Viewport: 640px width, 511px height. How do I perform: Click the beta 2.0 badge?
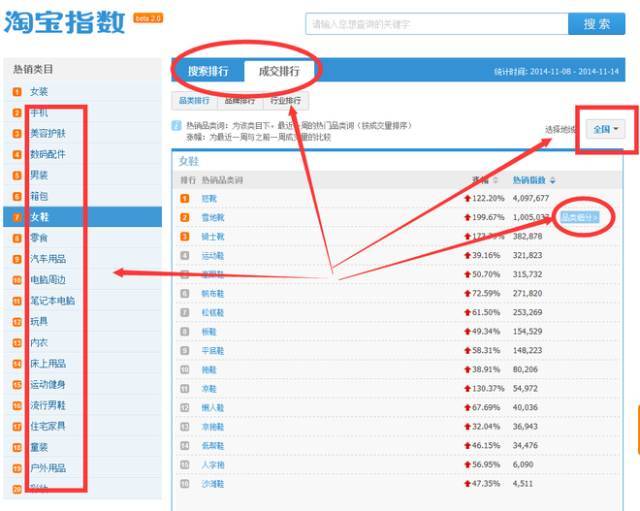[x=148, y=18]
